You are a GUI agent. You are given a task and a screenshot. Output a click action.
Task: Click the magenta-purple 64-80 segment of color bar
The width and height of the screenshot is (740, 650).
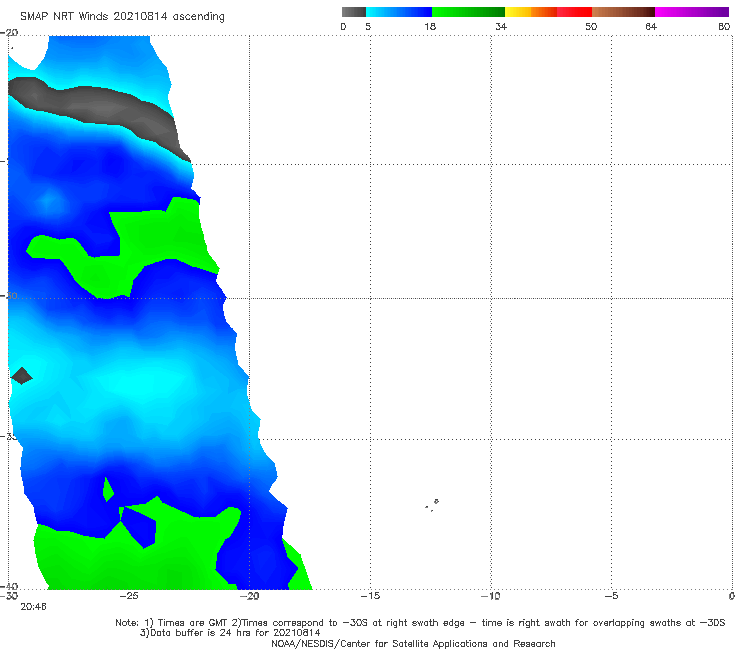(692, 12)
